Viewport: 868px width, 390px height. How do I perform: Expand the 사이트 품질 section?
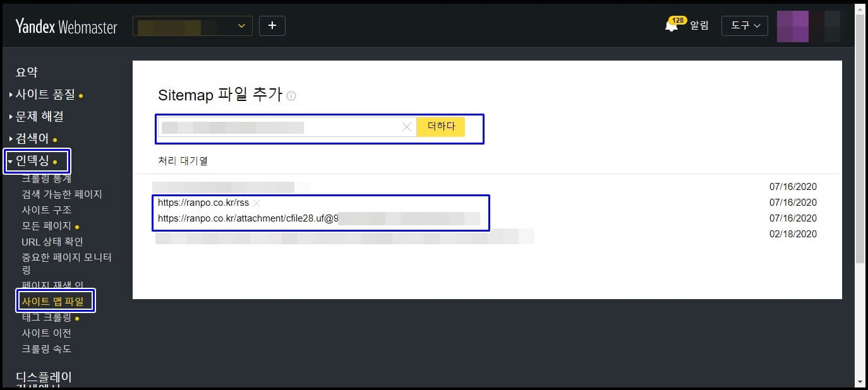point(45,95)
